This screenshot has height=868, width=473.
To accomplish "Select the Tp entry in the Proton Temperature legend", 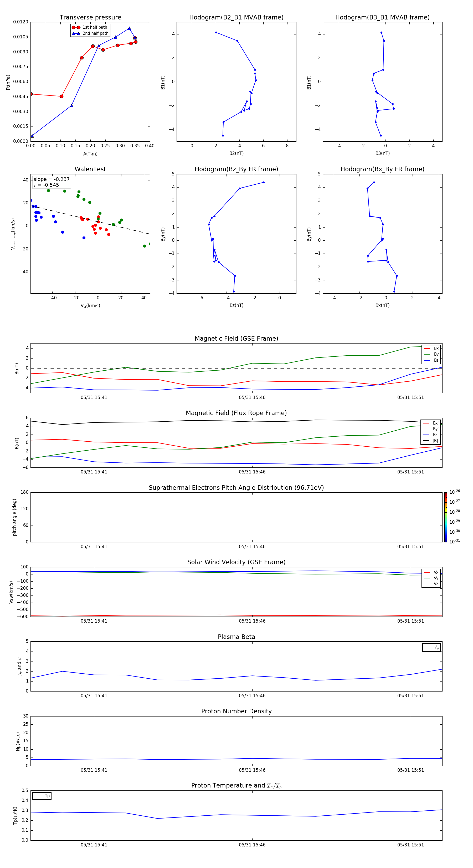I will click(42, 796).
